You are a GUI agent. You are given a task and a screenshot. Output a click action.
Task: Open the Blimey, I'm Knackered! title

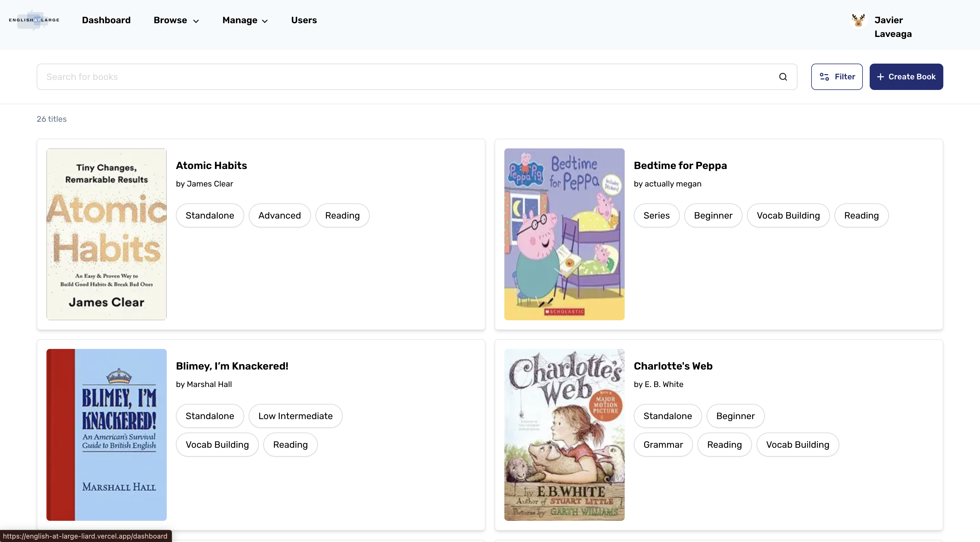point(232,366)
